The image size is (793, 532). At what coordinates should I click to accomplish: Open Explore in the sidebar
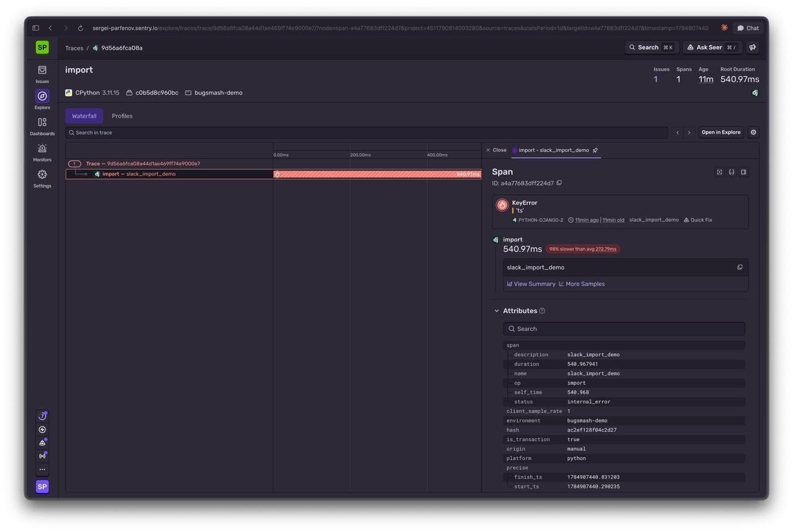[x=42, y=100]
